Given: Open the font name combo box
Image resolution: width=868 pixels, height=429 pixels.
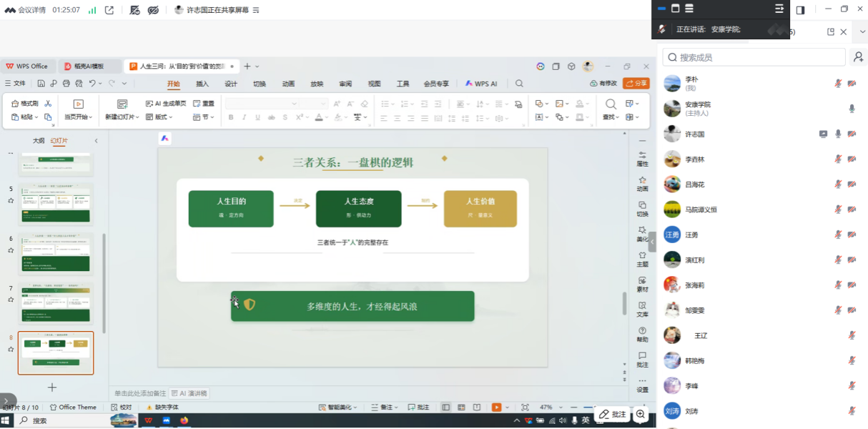Looking at the screenshot, I should 261,104.
